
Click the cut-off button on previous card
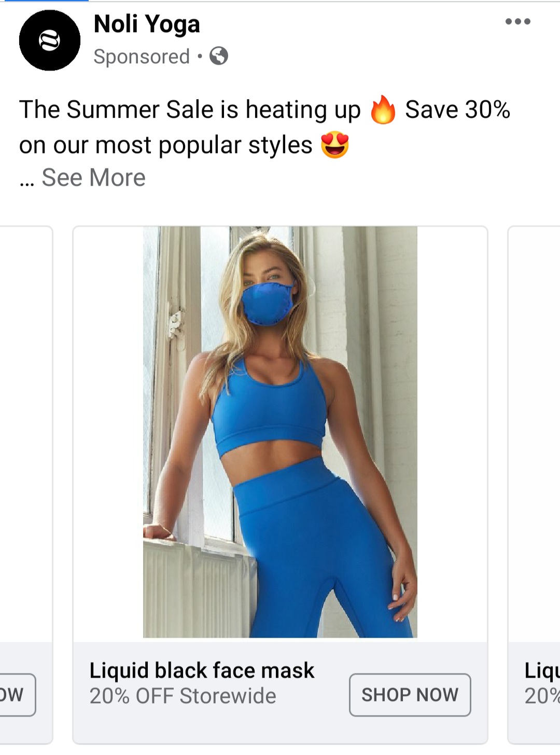18,695
